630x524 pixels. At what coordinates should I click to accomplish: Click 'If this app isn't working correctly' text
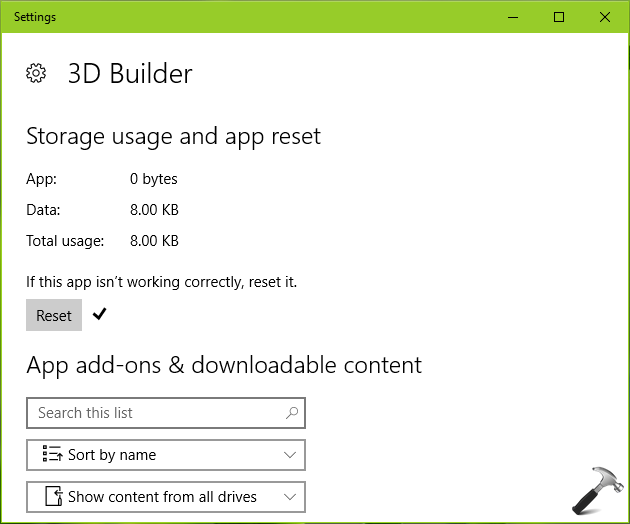(135, 282)
